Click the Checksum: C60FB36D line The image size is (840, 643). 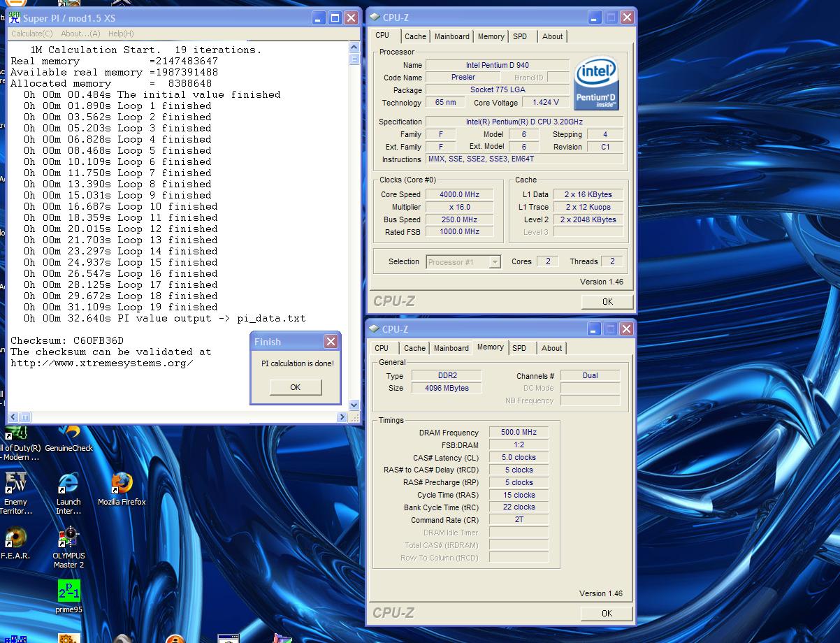click(x=66, y=340)
